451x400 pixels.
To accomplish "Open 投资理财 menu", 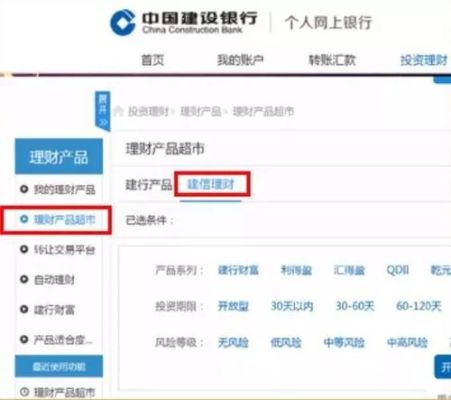I will [x=424, y=60].
